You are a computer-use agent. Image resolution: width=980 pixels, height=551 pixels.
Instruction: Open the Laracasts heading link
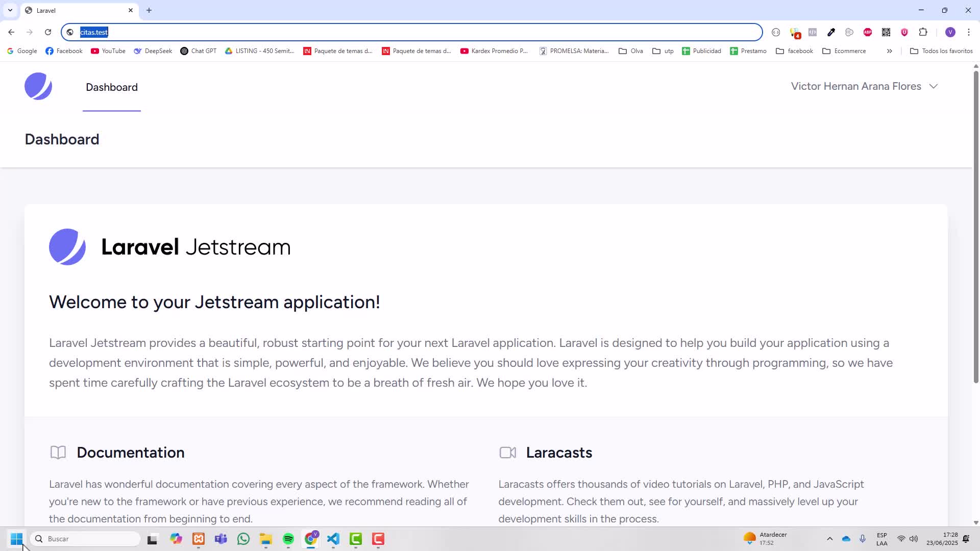559,453
